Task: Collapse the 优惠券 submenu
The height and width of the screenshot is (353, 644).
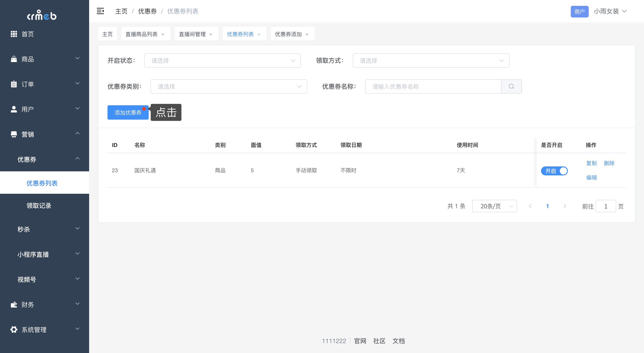Action: [x=45, y=159]
